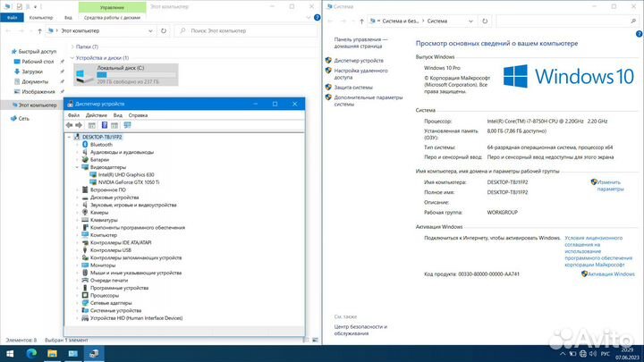This screenshot has width=644, height=362.
Task: Open the Справка menu in Device Manager
Action: [x=138, y=115]
